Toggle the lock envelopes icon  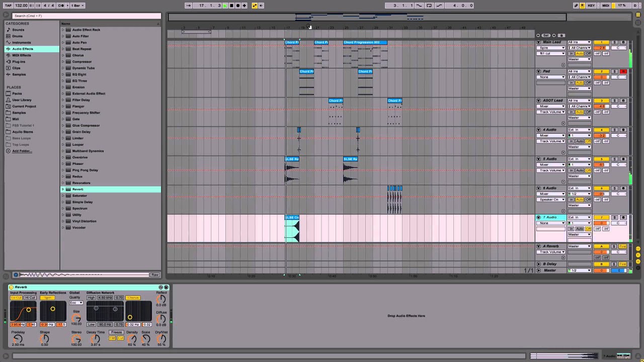561,36
